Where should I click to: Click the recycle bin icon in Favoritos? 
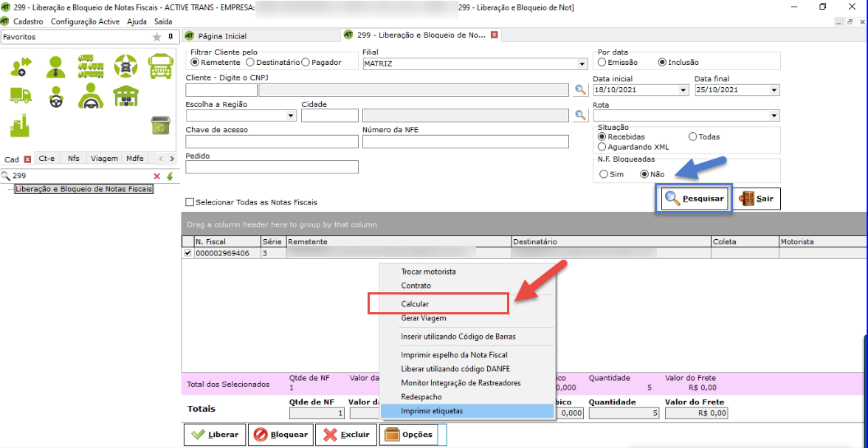161,125
